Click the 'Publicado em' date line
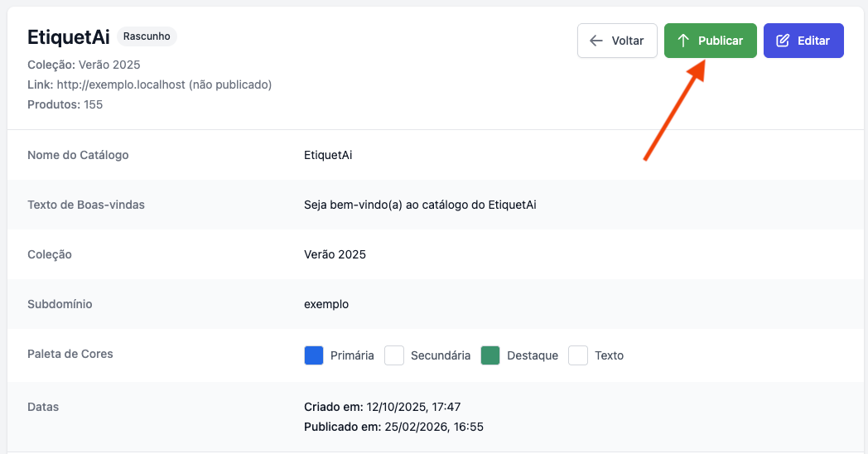 click(x=393, y=427)
